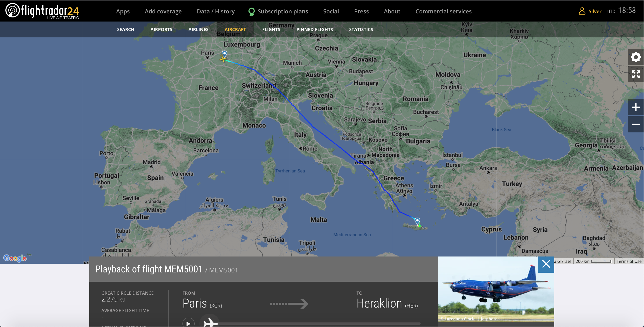Viewport: 644px width, 327px height.
Task: Switch to Pinned Flights tab
Action: pyautogui.click(x=314, y=30)
